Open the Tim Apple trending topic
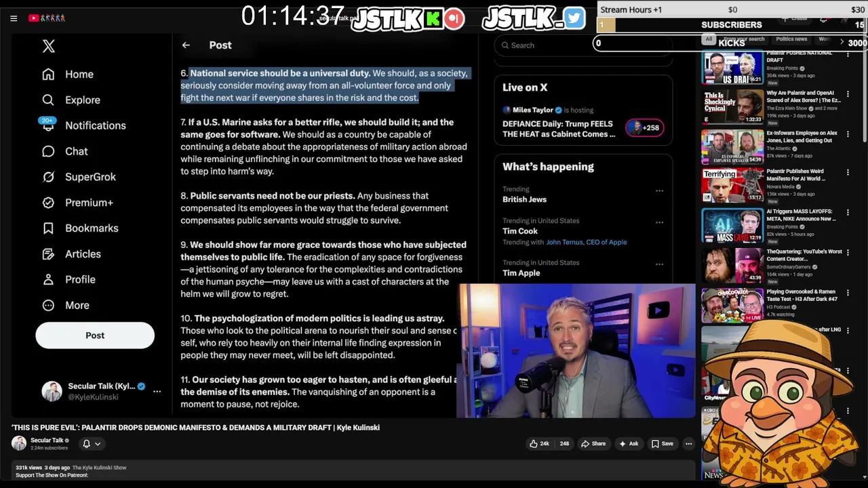 coord(521,273)
